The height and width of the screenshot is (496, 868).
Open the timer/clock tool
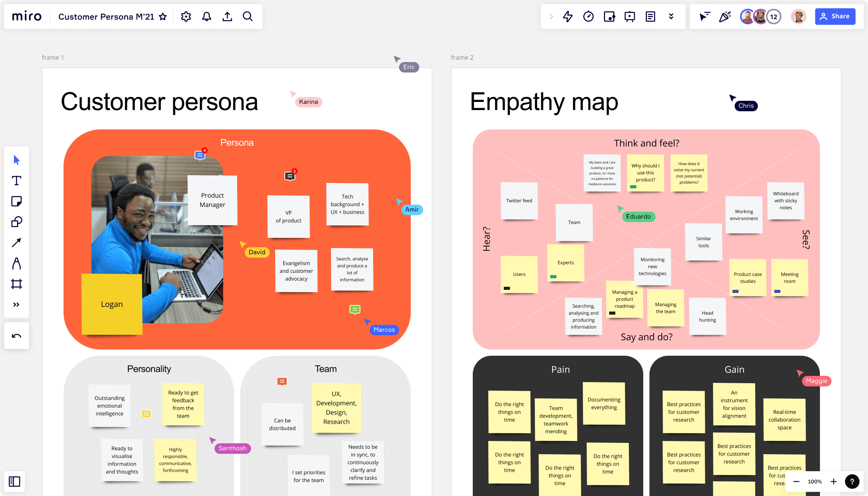coord(588,17)
